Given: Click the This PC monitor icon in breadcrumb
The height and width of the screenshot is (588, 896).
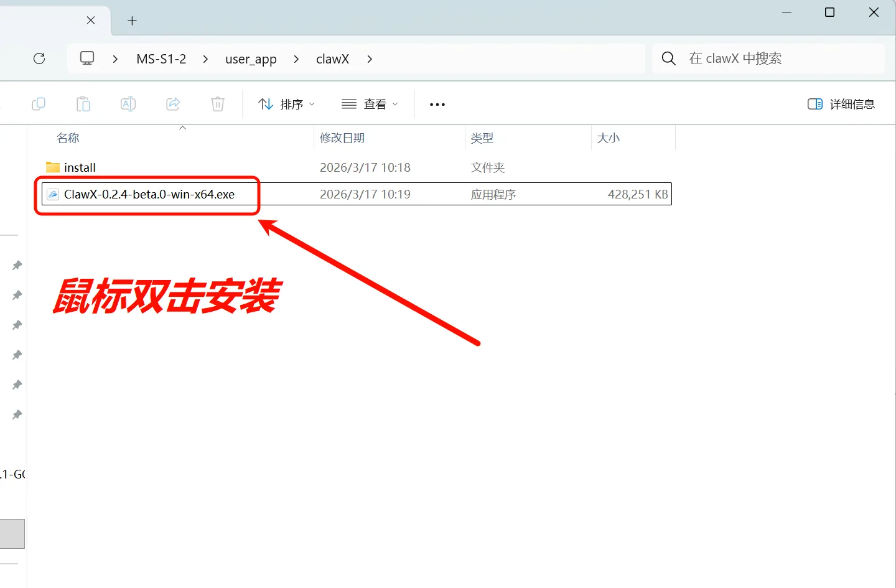Looking at the screenshot, I should [87, 58].
